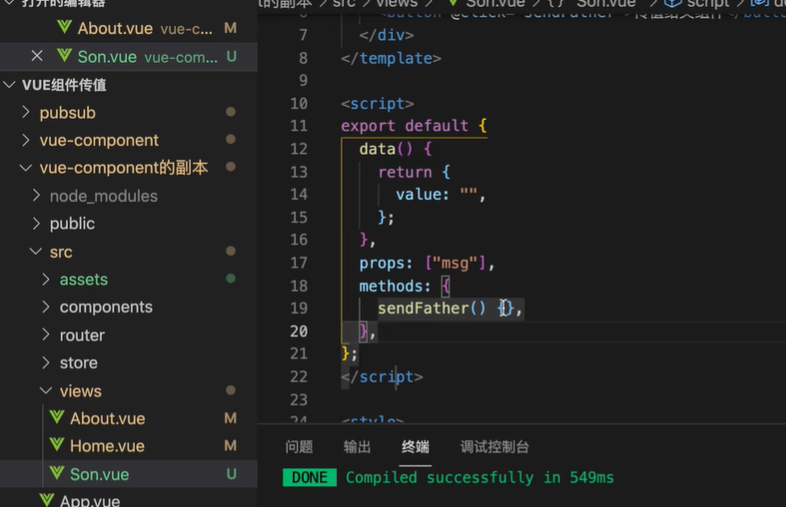Click the Vue icon beside About.vue in open editors
This screenshot has width=786, height=507.
click(x=64, y=27)
